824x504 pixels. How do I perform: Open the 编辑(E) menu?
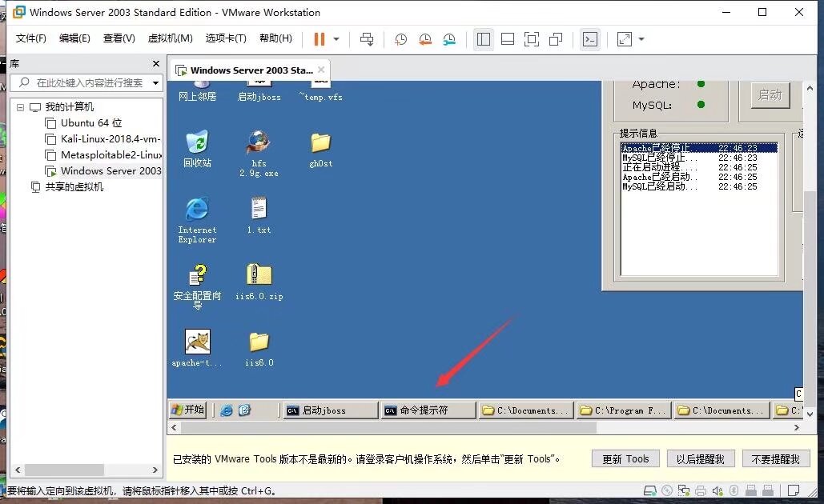pyautogui.click(x=74, y=38)
